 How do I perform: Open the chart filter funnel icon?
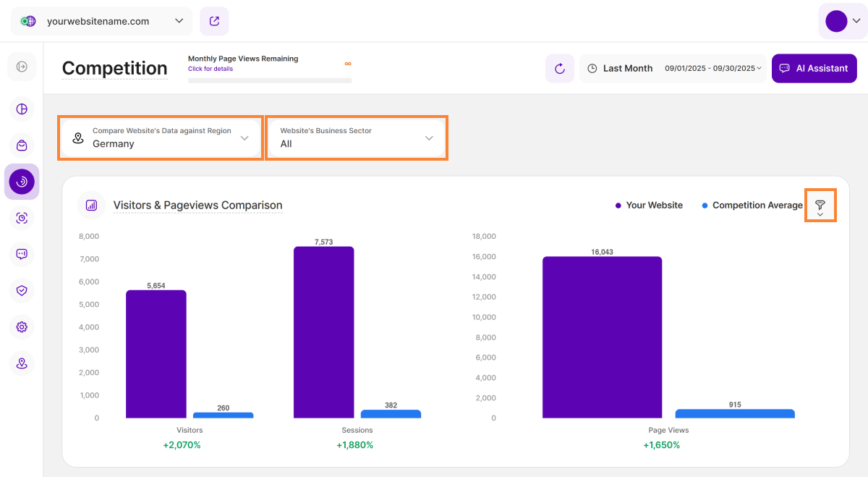pos(820,206)
